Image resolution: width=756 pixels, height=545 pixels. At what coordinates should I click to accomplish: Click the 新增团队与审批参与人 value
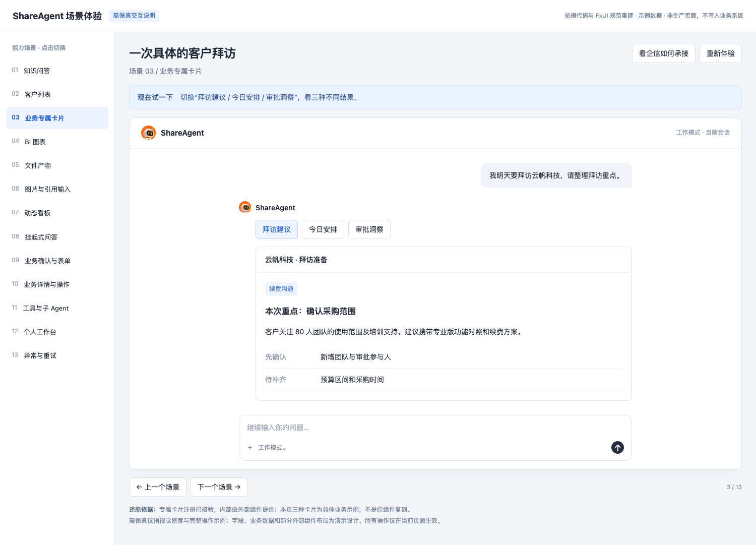[x=356, y=357]
